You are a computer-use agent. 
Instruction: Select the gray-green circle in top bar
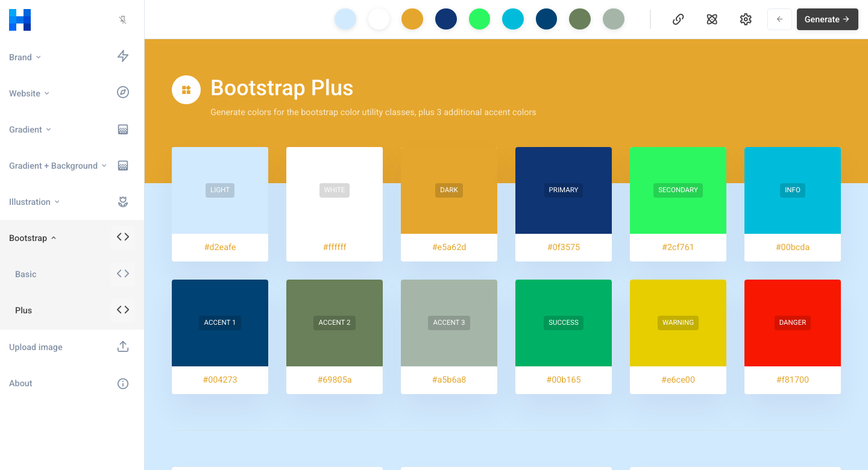pos(614,19)
